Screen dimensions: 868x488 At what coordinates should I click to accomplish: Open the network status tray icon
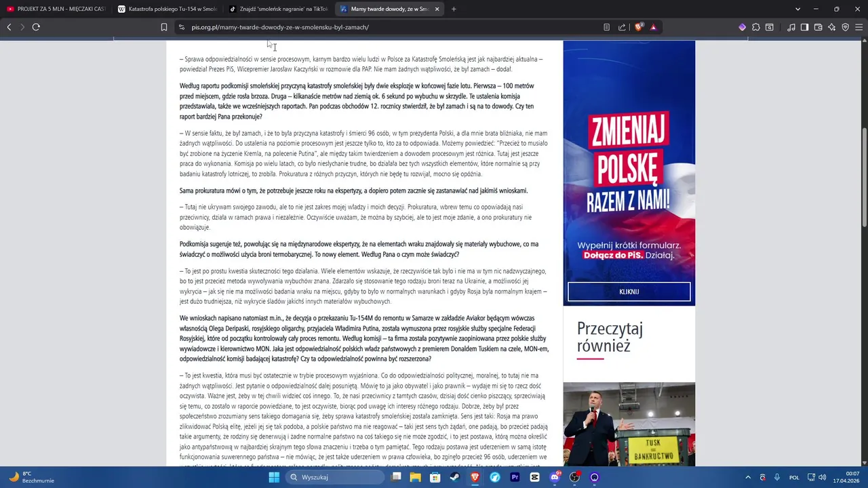pos(811,477)
